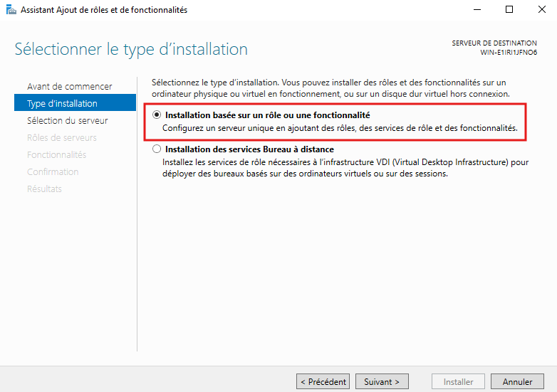The height and width of the screenshot is (392, 557).
Task: Cancel the wizard with Annuler
Action: click(517, 381)
